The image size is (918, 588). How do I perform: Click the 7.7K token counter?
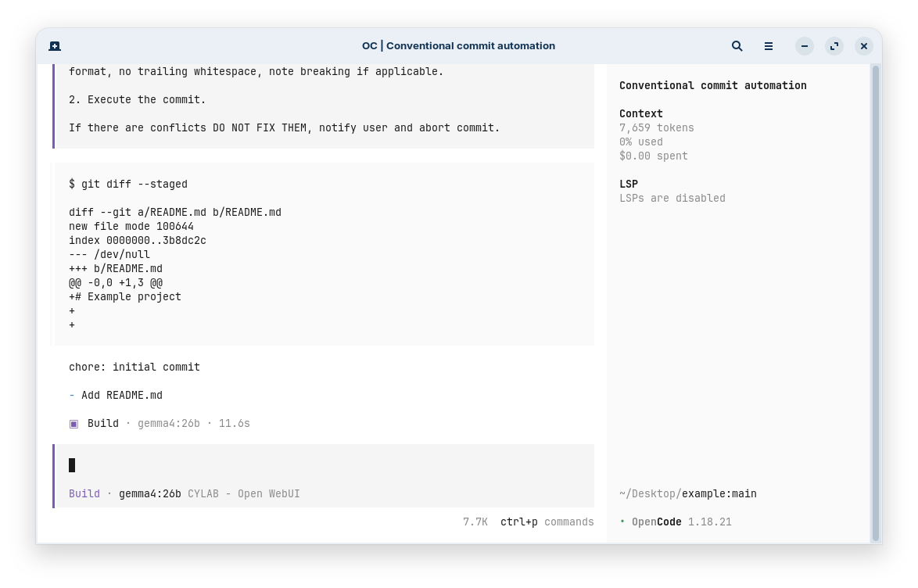tap(475, 522)
